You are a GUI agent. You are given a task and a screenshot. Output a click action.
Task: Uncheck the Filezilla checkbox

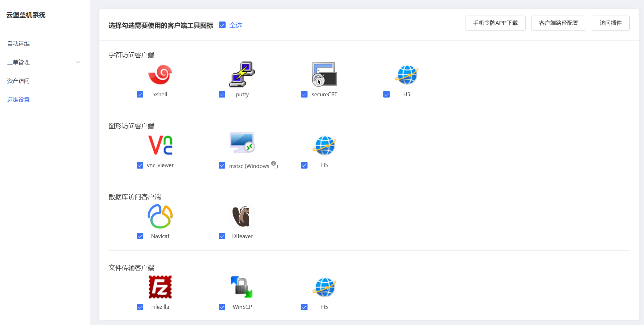140,307
